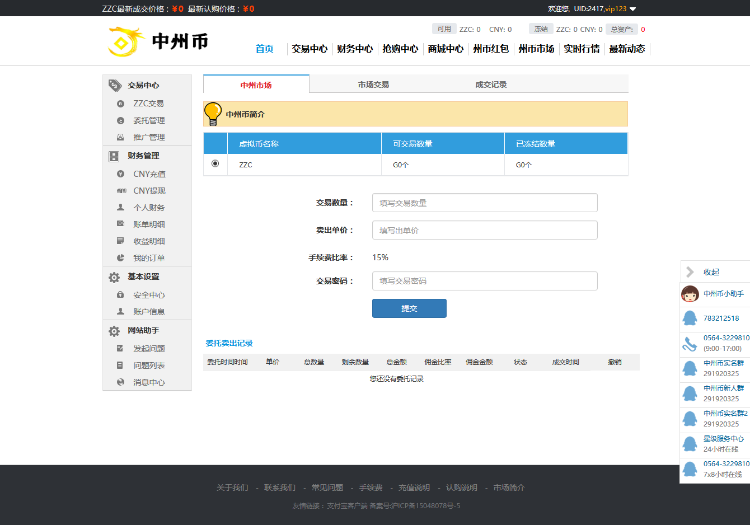The width and height of the screenshot is (750, 525).
Task: Open the 关于我们 footer link
Action: coord(232,488)
